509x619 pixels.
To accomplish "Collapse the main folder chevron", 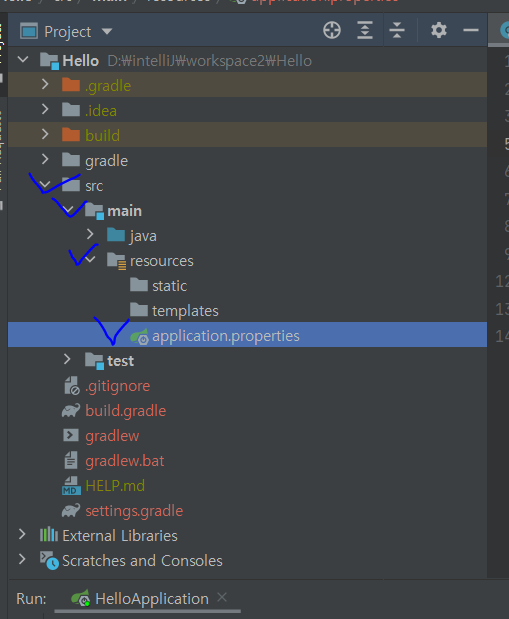I will coord(68,210).
